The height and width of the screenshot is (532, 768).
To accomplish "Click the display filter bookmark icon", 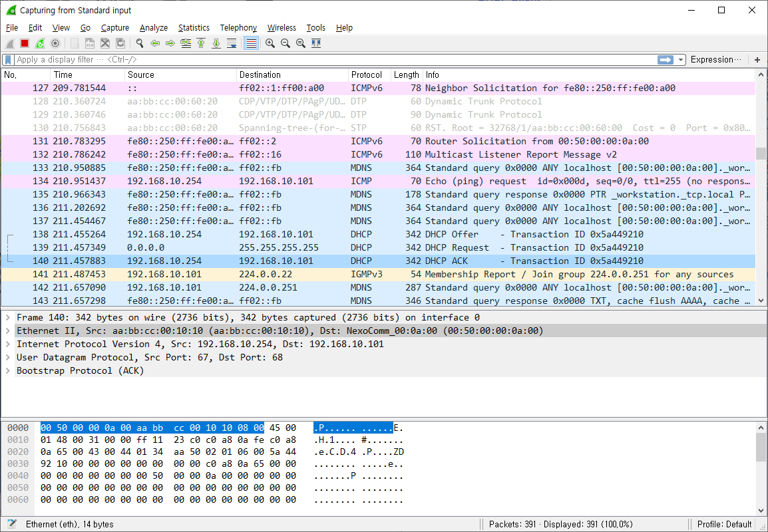I will coord(8,60).
